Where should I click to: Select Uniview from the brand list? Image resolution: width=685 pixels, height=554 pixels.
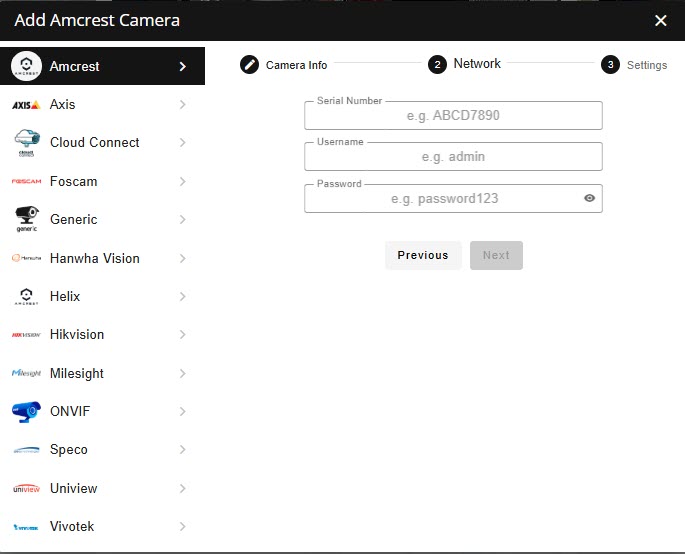click(73, 488)
